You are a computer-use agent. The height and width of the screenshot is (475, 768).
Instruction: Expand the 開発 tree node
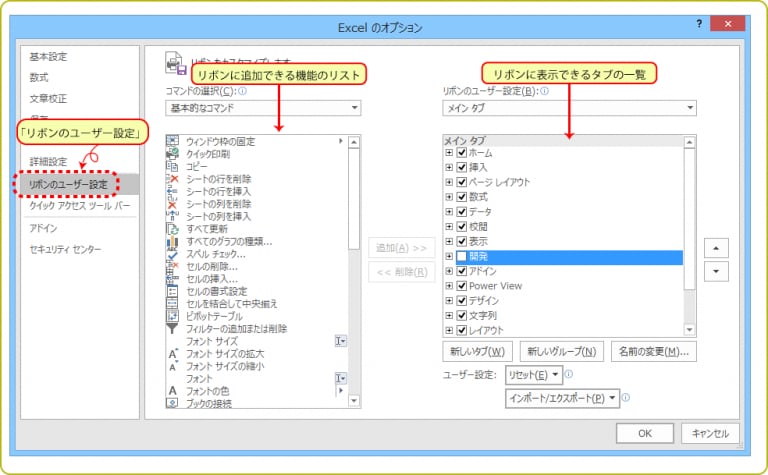click(x=449, y=256)
